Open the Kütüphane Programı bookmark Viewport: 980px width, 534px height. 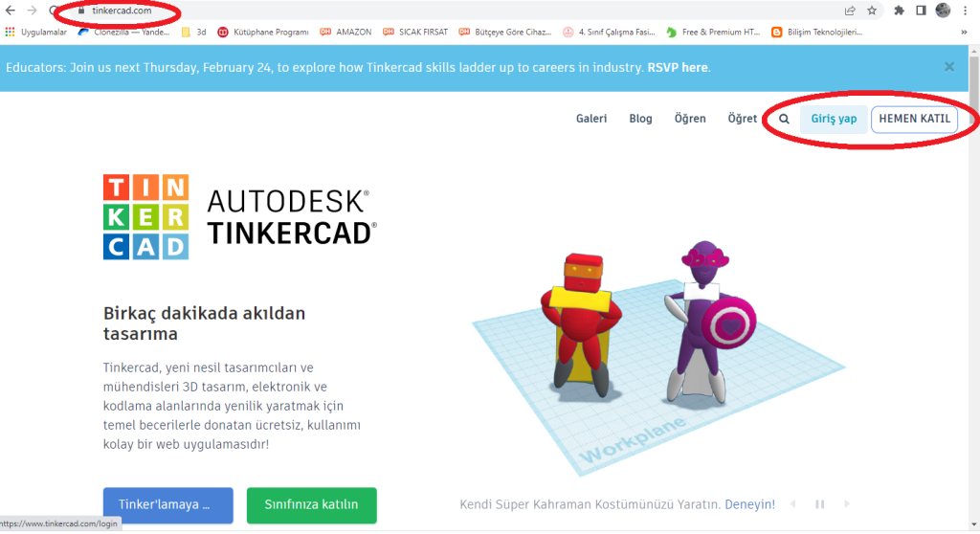click(x=263, y=32)
